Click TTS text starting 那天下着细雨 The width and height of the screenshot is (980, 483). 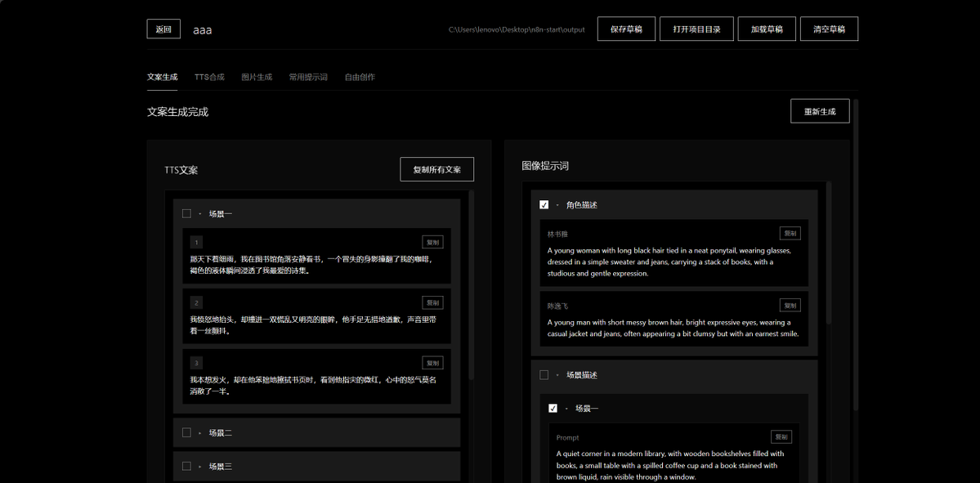tap(311, 265)
